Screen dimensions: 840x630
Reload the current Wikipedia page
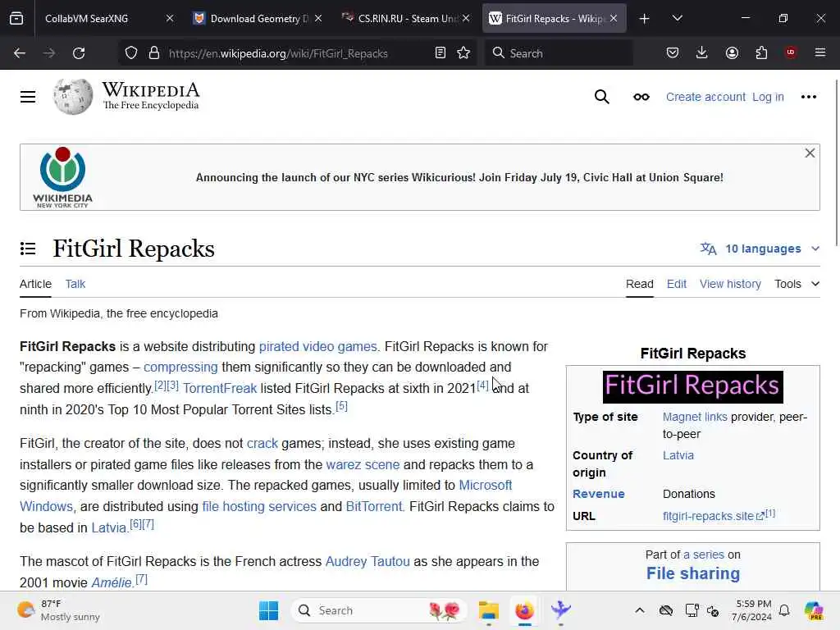tap(79, 53)
